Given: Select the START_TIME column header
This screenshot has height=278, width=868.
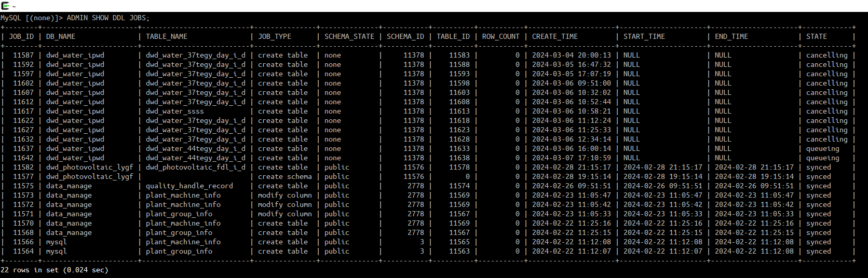Looking at the screenshot, I should (644, 37).
